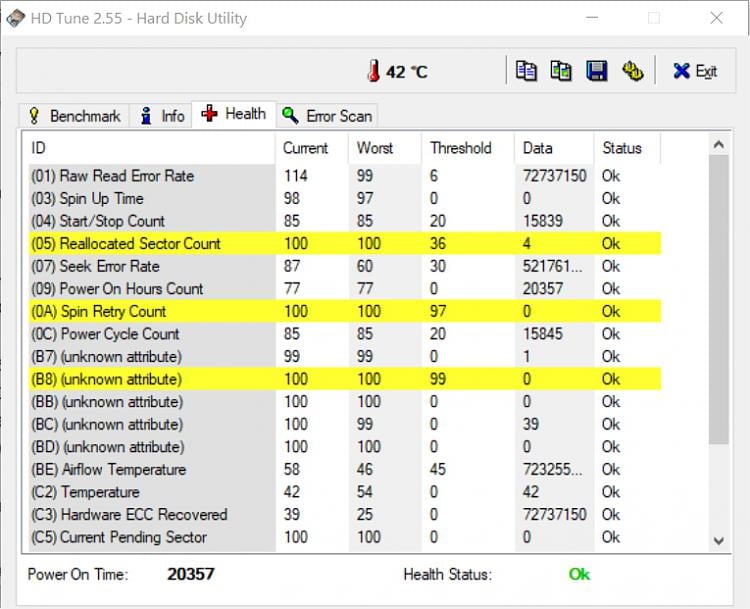The height and width of the screenshot is (609, 750).
Task: Click the Threshold column header
Action: 461,148
